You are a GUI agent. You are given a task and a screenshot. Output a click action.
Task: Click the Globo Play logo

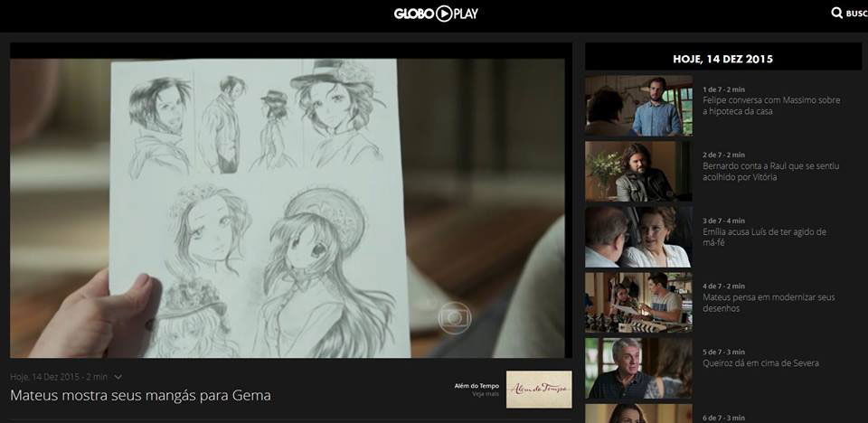click(x=436, y=14)
